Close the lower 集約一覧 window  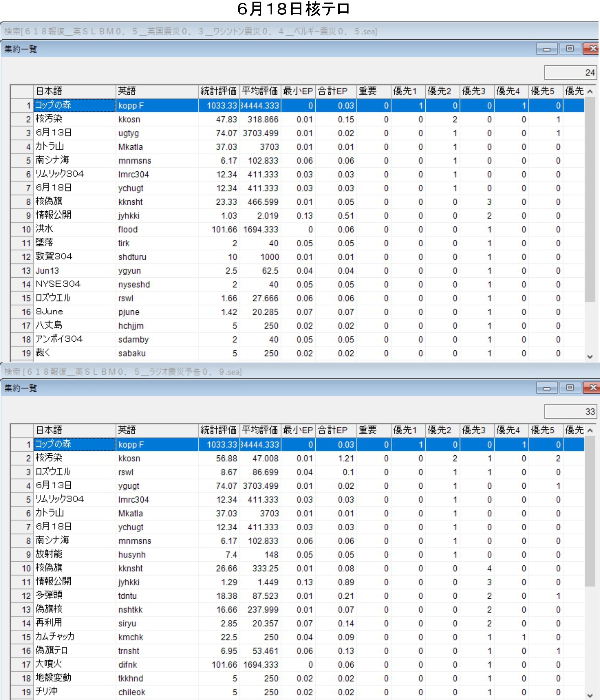tap(591, 388)
